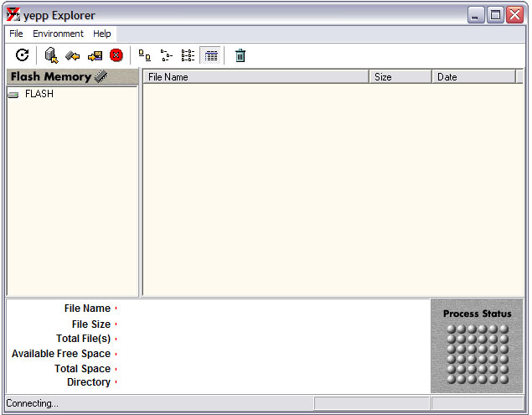Click the File Name info label
The height and width of the screenshot is (415, 532).
(87, 308)
